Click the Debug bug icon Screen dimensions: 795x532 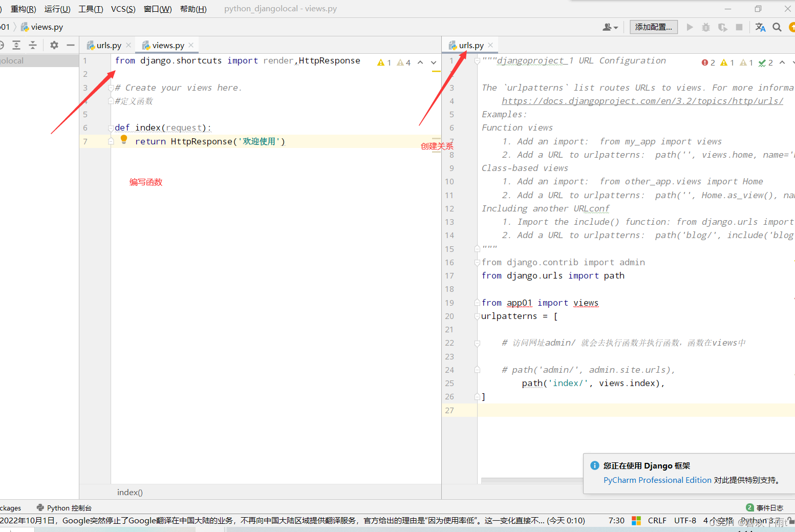click(706, 27)
